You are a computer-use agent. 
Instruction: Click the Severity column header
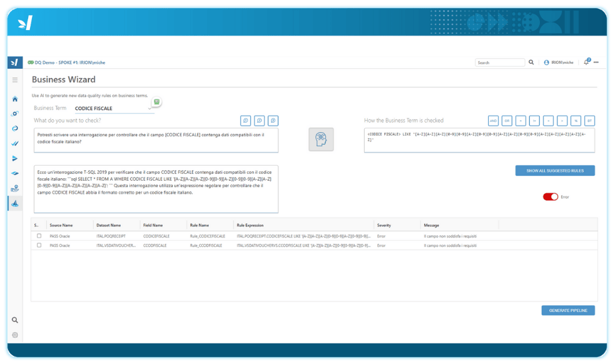(384, 225)
